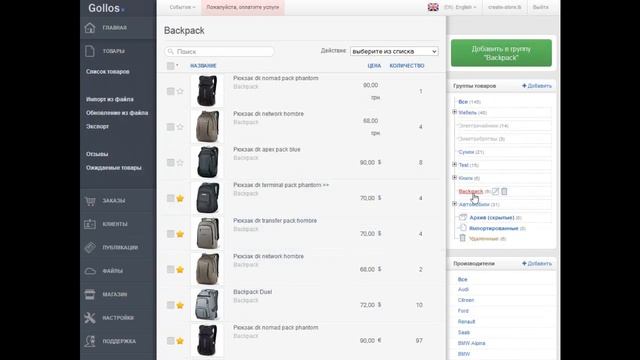Open Ожидаемые товары in sidebar
Screen dimensions: 640x360
tap(114, 168)
